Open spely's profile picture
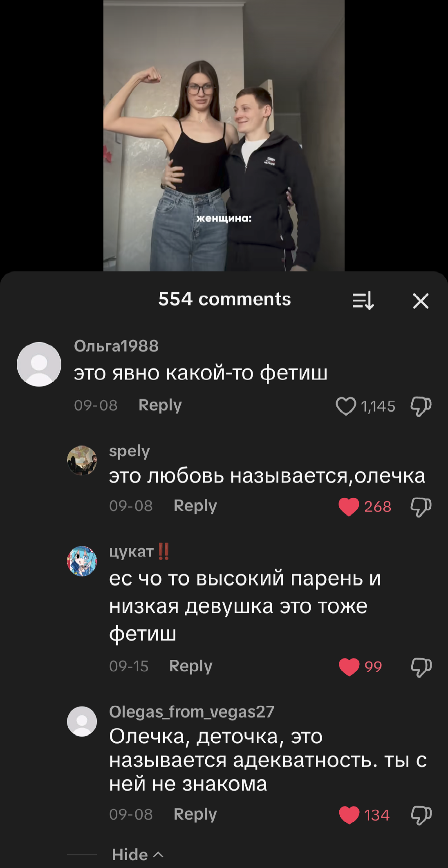The image size is (448, 868). pos(82,460)
